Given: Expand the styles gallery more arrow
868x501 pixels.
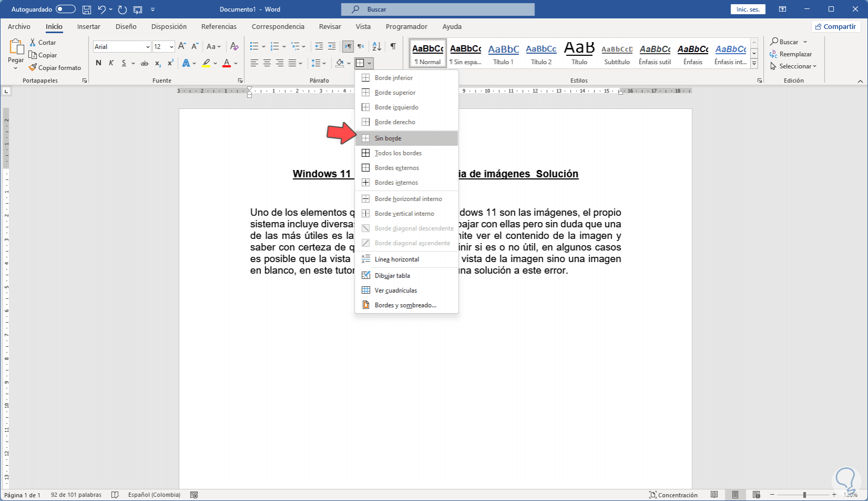Looking at the screenshot, I should coord(754,63).
